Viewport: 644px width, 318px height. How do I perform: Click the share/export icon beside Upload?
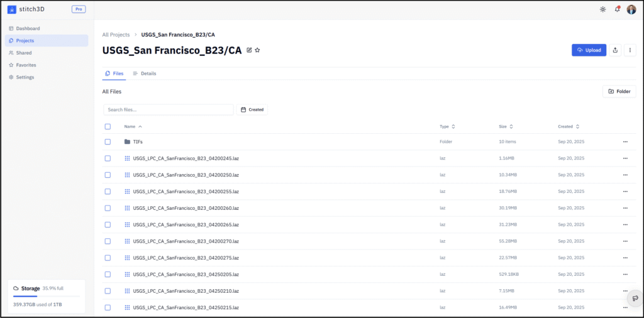(615, 50)
